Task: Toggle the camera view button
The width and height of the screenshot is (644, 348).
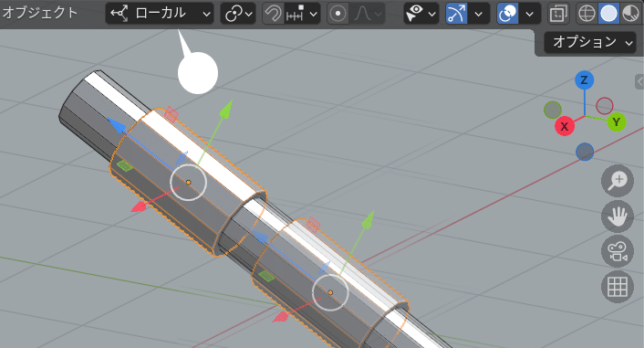Action: [618, 252]
